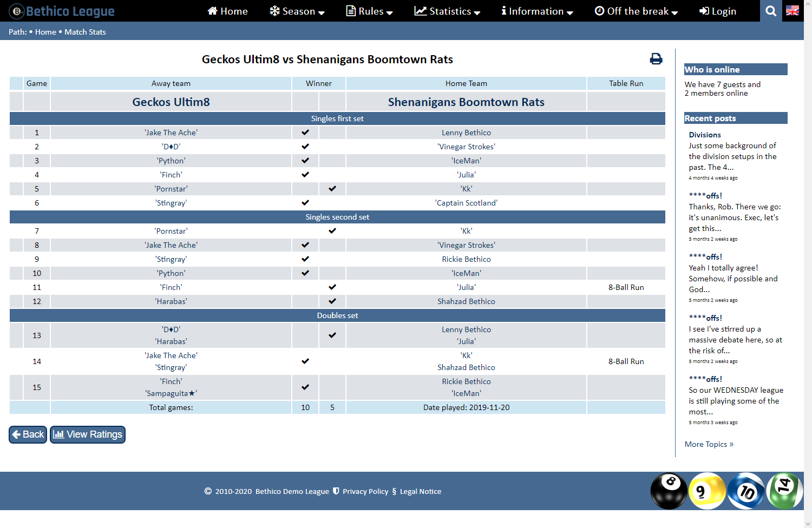
Task: Click the game 5 winner checkmark
Action: click(x=332, y=189)
